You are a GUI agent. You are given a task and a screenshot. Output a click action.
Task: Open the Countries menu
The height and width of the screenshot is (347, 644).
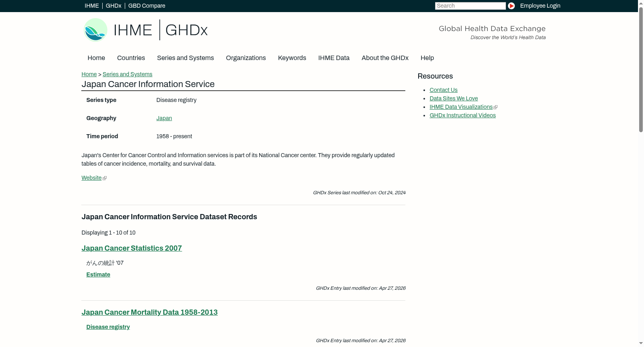131,58
